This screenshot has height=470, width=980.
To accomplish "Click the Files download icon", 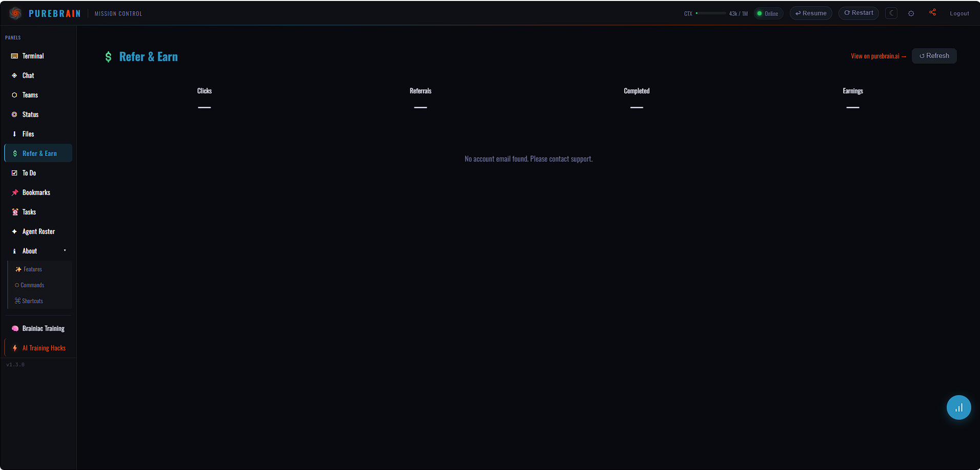I will coord(14,134).
